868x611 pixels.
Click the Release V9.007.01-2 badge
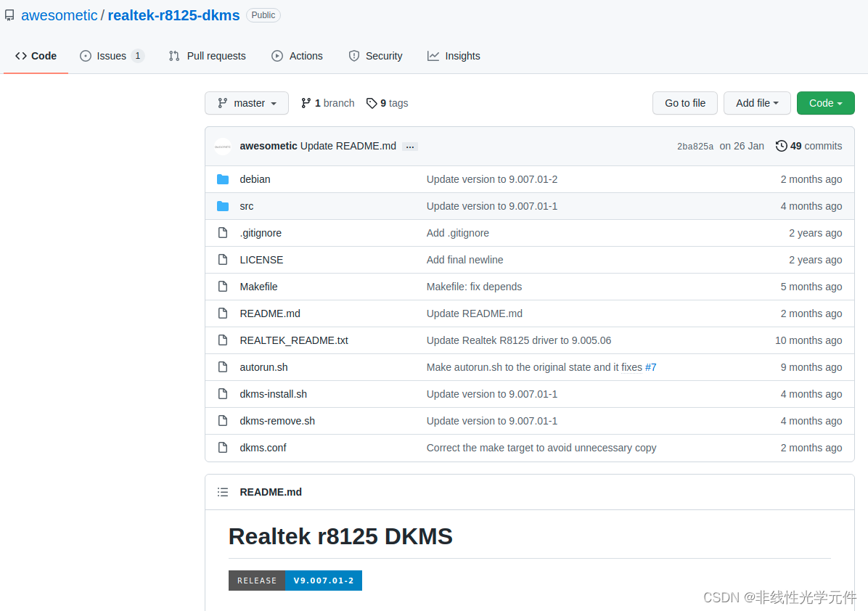click(295, 581)
